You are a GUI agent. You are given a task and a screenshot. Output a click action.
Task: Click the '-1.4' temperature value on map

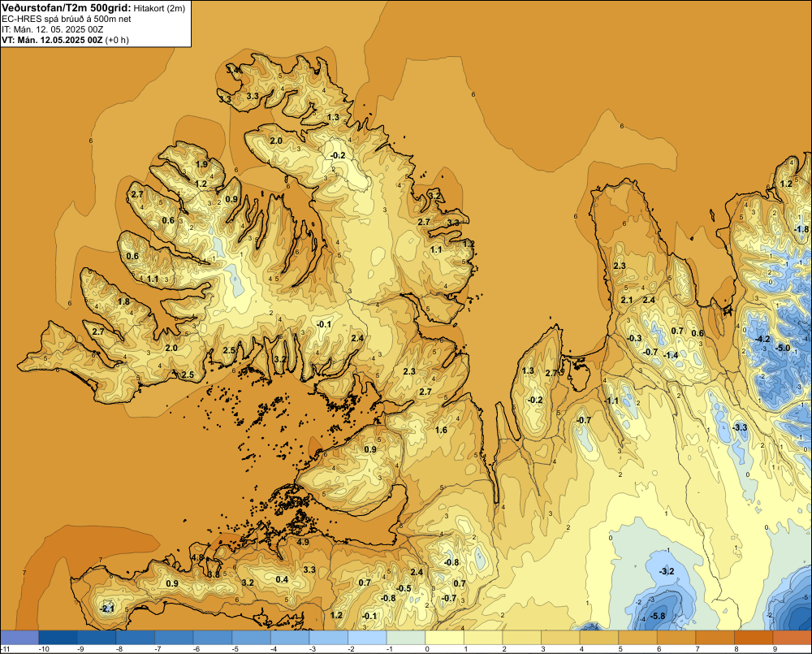pyautogui.click(x=672, y=356)
